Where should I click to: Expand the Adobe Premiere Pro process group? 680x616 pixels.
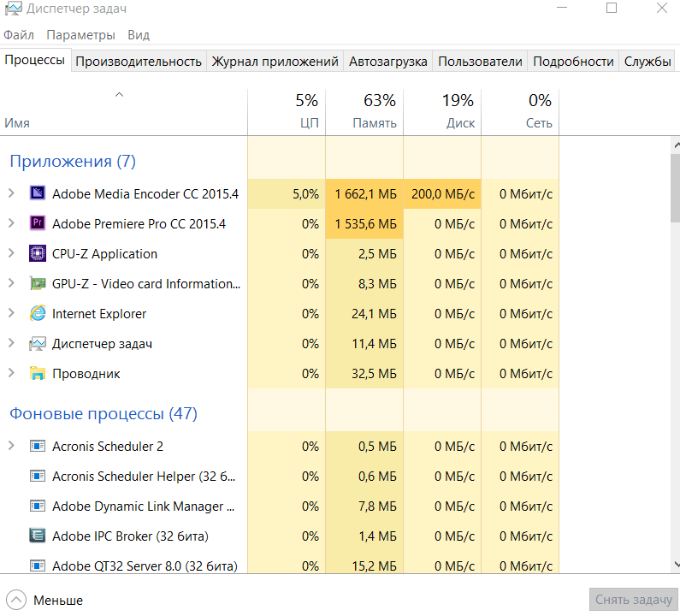click(12, 223)
